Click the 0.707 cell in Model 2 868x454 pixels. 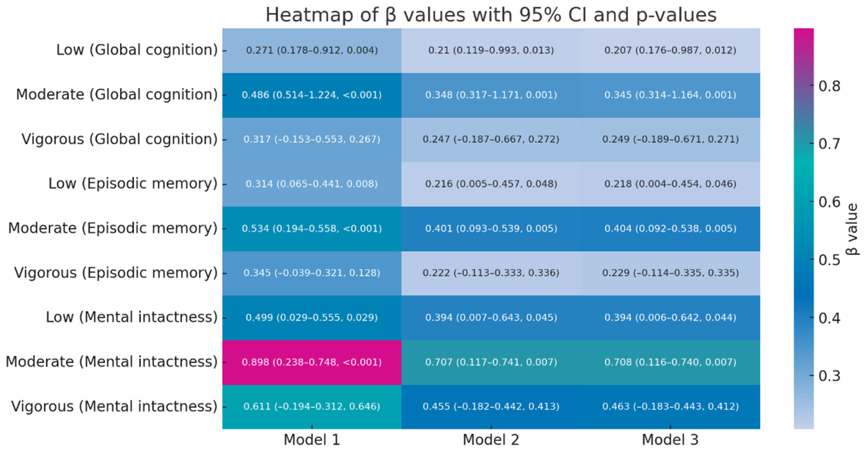(x=491, y=362)
